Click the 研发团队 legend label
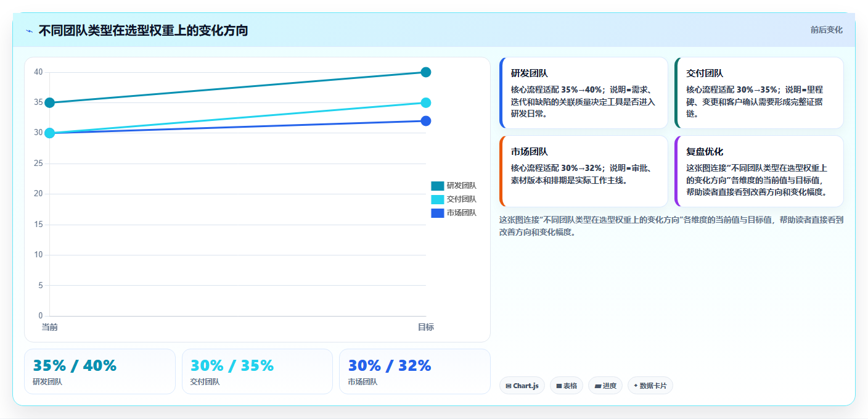Image resolution: width=868 pixels, height=419 pixels. click(x=461, y=186)
